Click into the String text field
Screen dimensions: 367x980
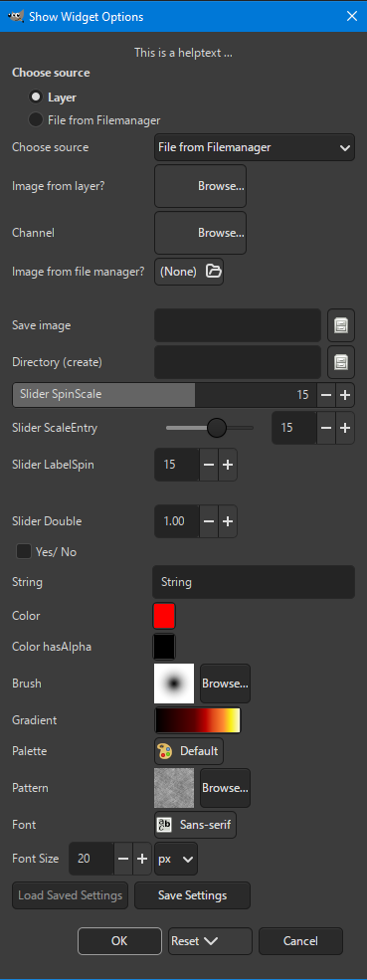[254, 582]
